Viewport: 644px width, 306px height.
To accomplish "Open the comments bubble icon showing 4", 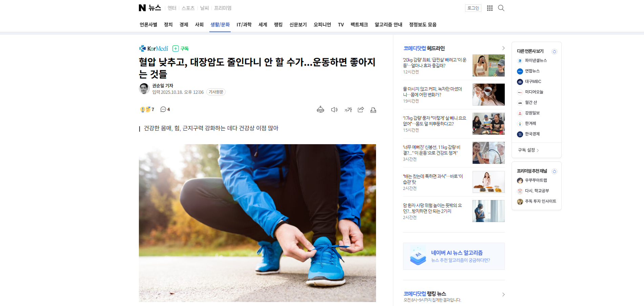I will [165, 109].
